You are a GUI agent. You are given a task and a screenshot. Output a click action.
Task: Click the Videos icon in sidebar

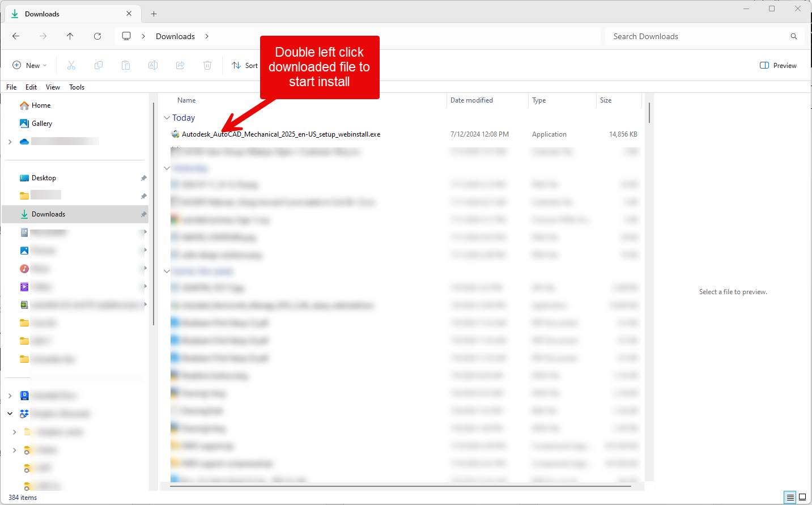(x=24, y=287)
